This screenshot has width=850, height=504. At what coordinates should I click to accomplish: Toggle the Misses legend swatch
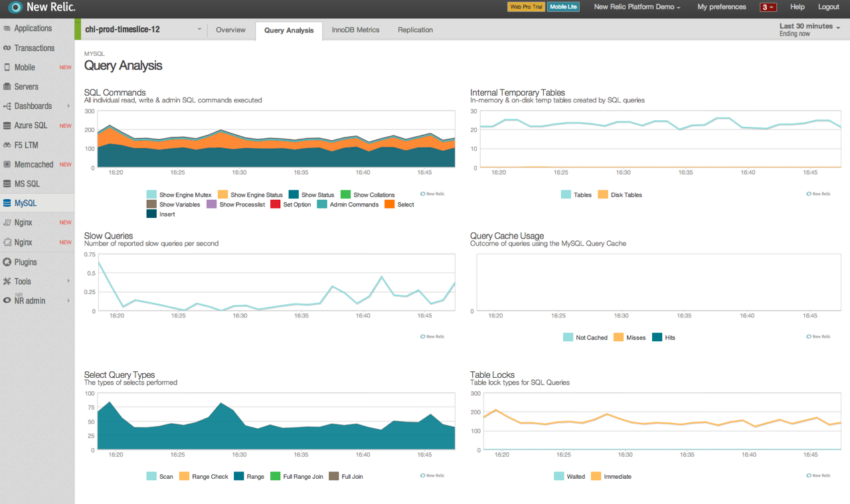click(x=618, y=337)
